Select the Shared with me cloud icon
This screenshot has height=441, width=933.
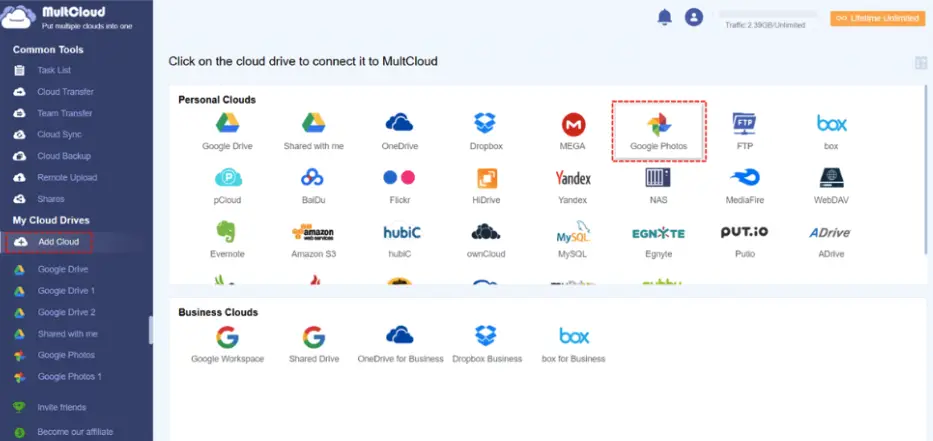[x=314, y=131]
